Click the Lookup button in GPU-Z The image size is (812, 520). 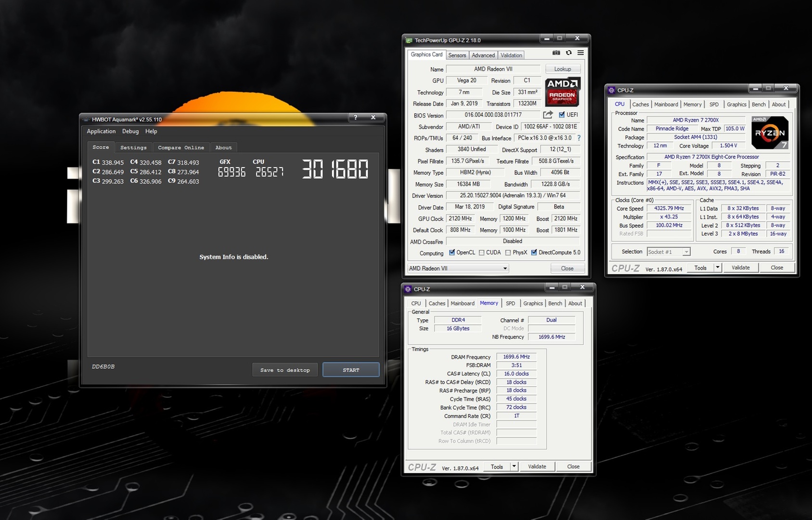tap(563, 69)
